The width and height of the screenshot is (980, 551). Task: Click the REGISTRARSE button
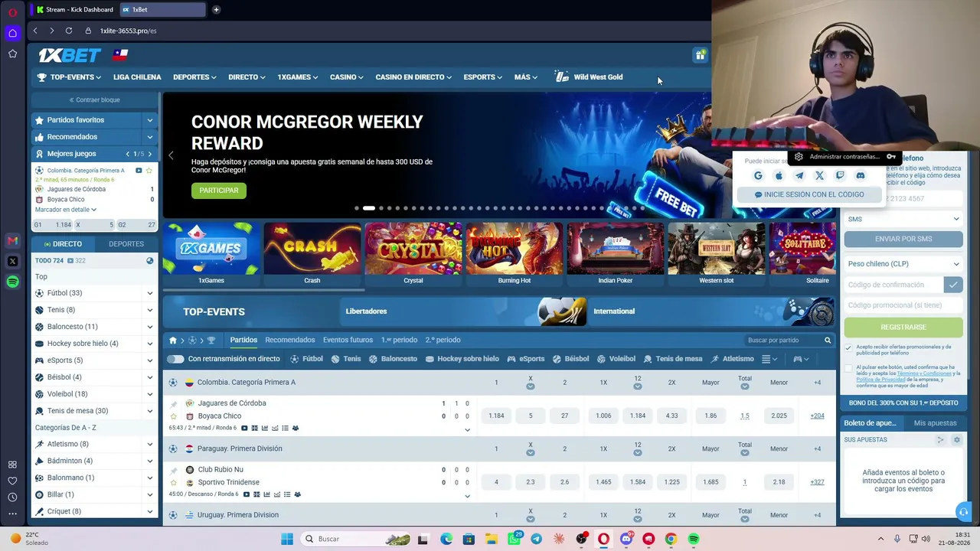tap(903, 327)
